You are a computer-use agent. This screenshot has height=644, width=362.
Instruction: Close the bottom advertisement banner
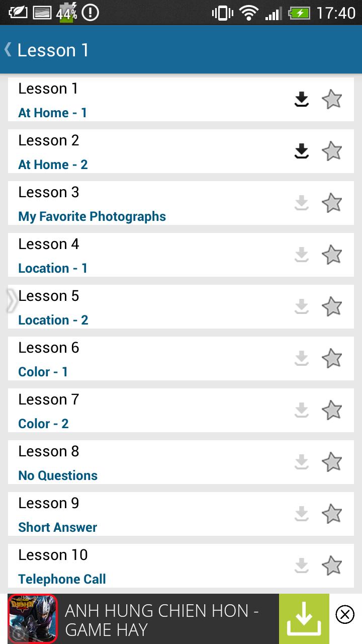(x=345, y=614)
